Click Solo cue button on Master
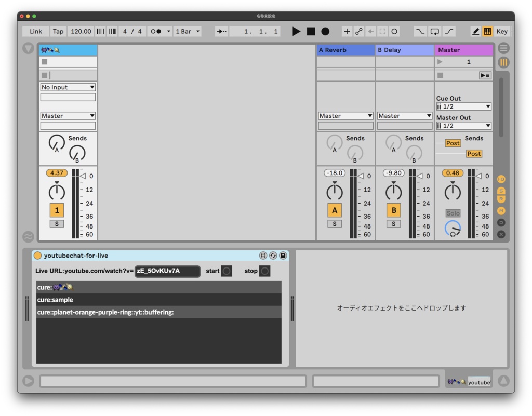 pos(453,213)
